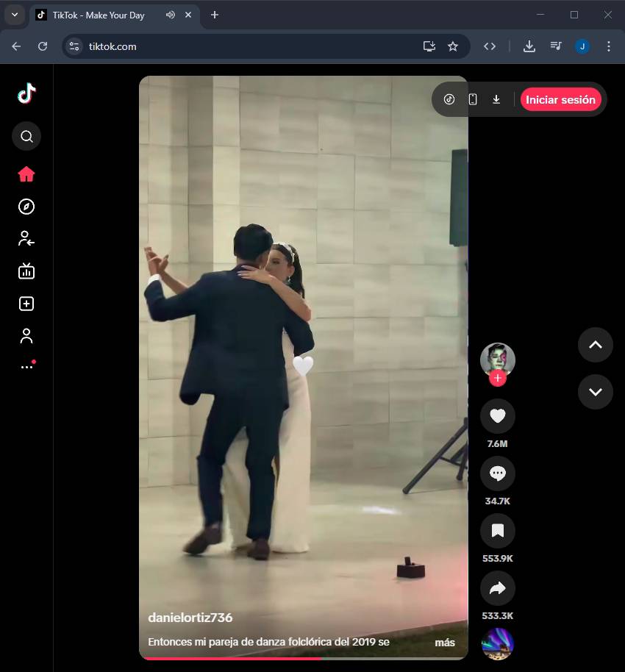This screenshot has height=672, width=625.
Task: Open the Following page icon
Action: pyautogui.click(x=26, y=239)
